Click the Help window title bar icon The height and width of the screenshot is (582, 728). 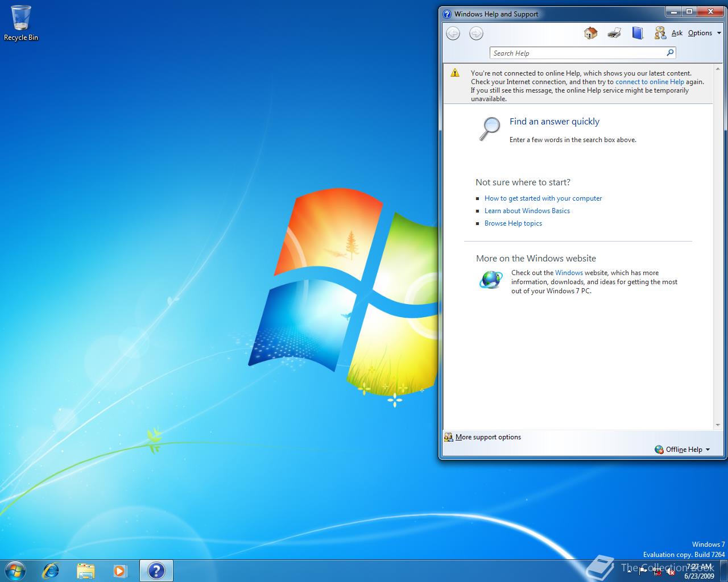[x=447, y=14]
